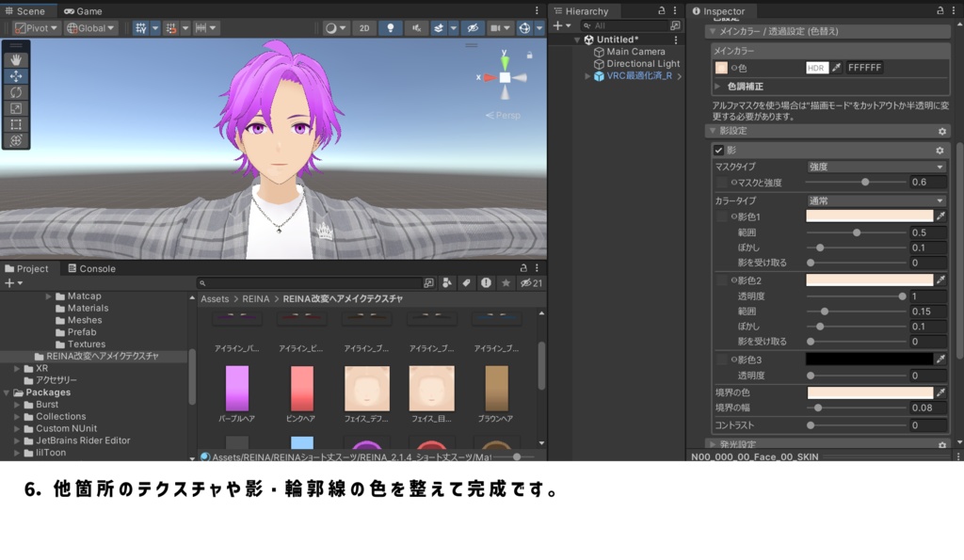
Task: Select the Rect Transform tool
Action: coord(14,124)
